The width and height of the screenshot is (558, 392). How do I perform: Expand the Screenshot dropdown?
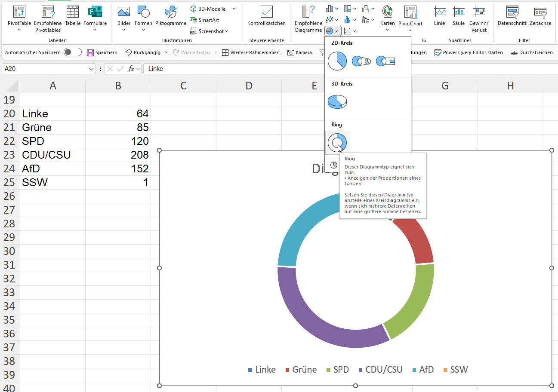pyautogui.click(x=227, y=31)
